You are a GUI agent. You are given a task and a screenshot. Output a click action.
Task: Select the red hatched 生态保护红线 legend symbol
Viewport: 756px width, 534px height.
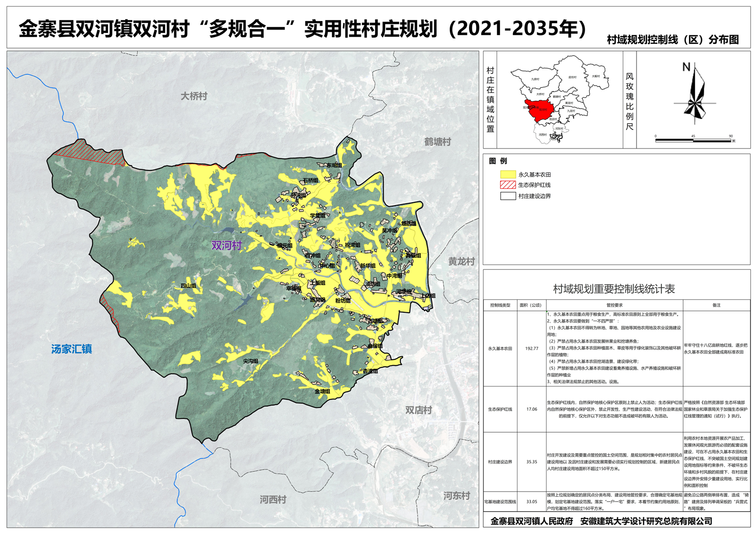coord(507,185)
